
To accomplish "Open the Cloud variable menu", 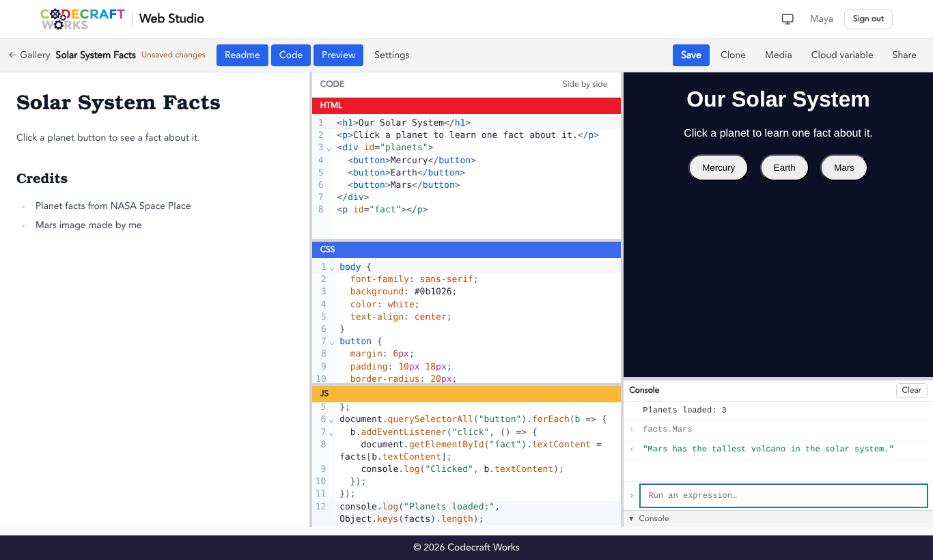I will pyautogui.click(x=842, y=55).
